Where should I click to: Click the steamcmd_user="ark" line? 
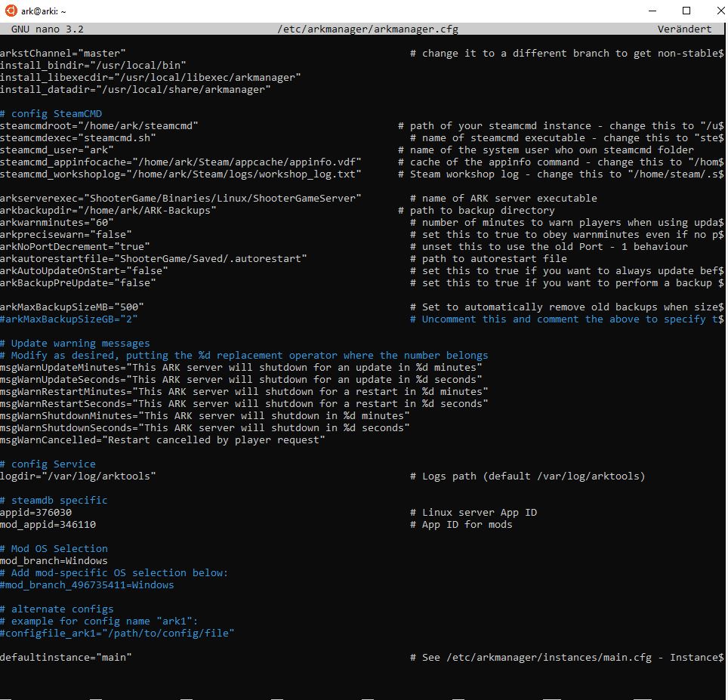click(57, 150)
